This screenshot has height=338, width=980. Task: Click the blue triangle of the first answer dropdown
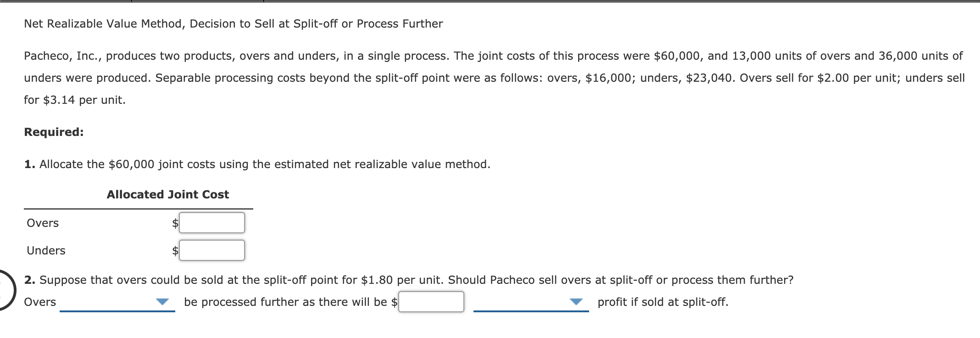[163, 302]
